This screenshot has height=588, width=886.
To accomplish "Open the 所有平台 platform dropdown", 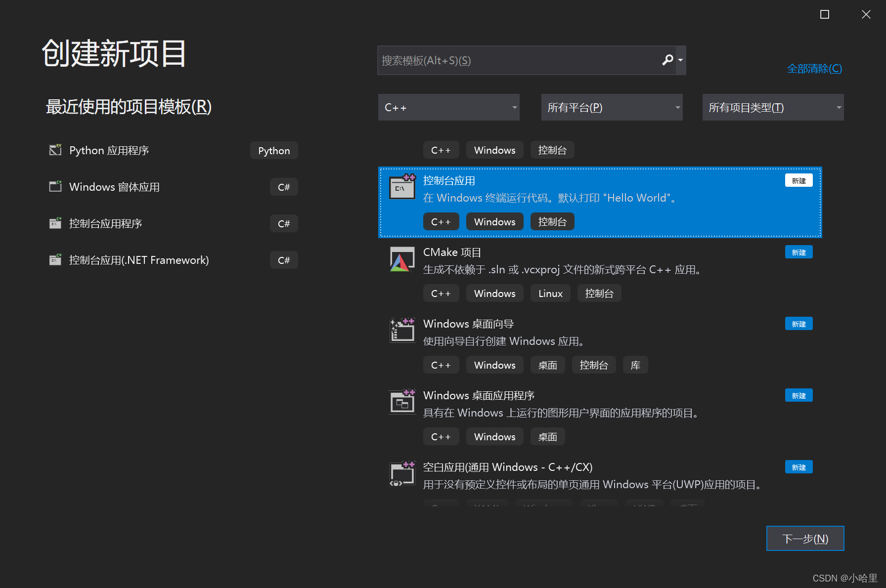I will click(x=612, y=107).
